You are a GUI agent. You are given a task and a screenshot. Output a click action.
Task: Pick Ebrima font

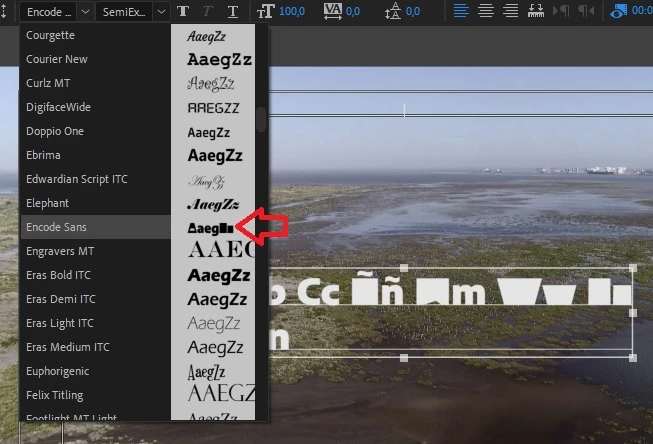(95, 155)
